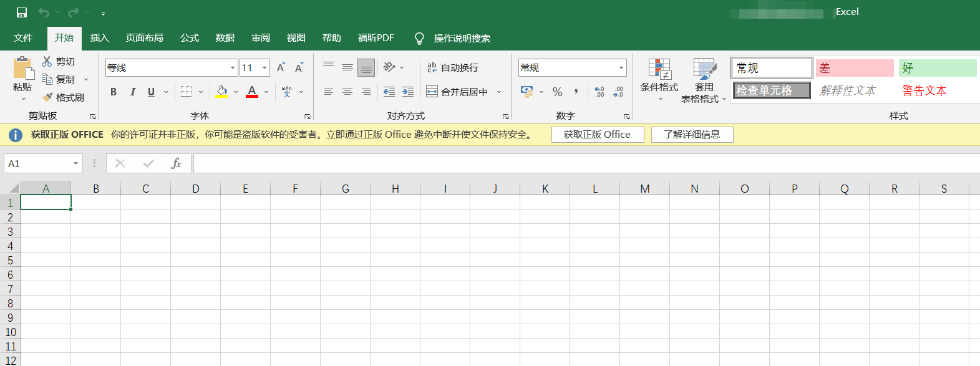
Task: Toggle Italic formatting
Action: 132,92
